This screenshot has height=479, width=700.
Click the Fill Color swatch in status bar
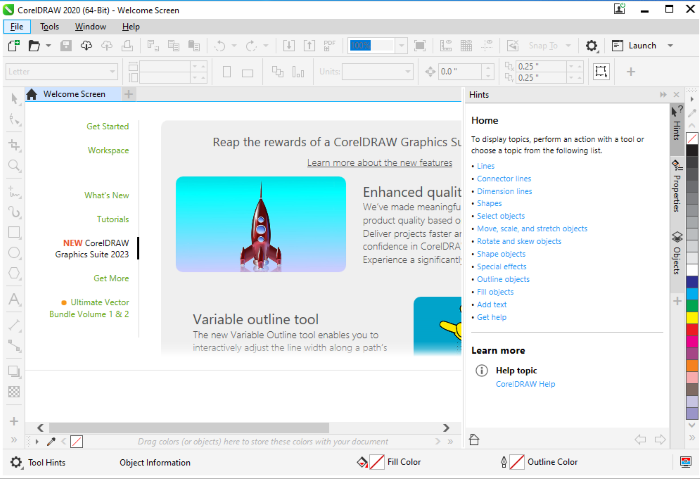pyautogui.click(x=377, y=462)
